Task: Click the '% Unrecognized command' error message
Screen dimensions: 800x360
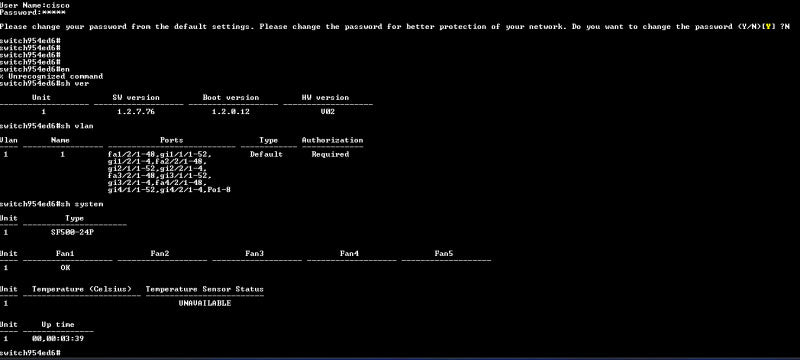Action: point(52,76)
